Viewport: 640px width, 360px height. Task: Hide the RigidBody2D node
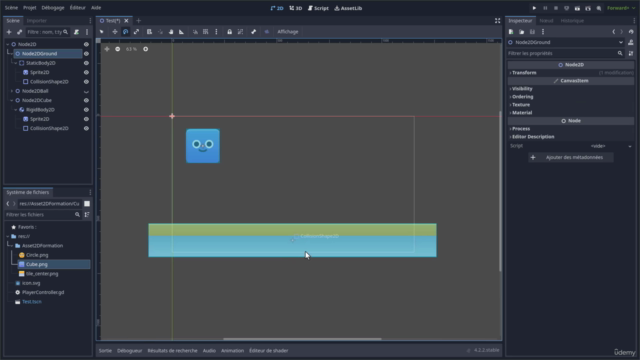tap(86, 110)
